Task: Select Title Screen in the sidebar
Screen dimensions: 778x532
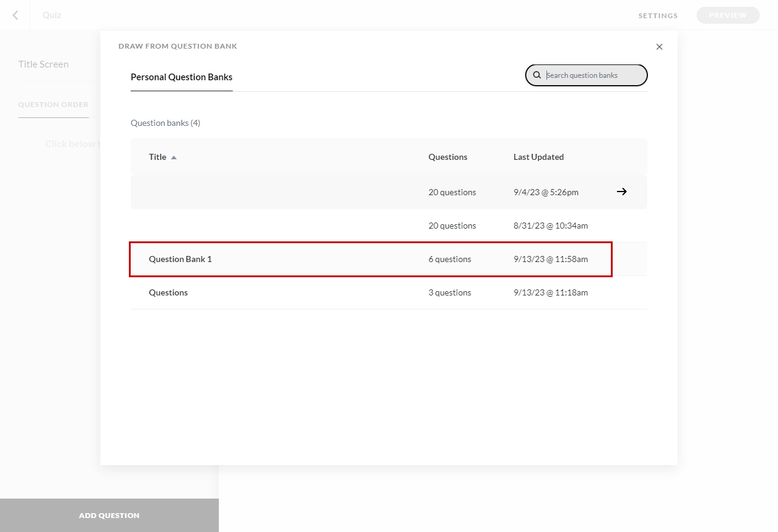Action: (43, 64)
